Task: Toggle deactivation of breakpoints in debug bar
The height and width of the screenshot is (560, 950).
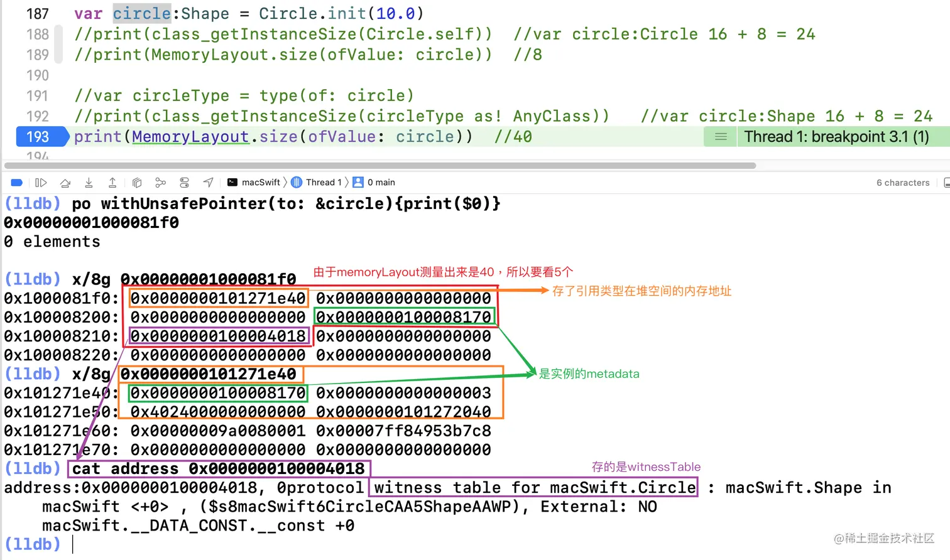Action: 16,182
